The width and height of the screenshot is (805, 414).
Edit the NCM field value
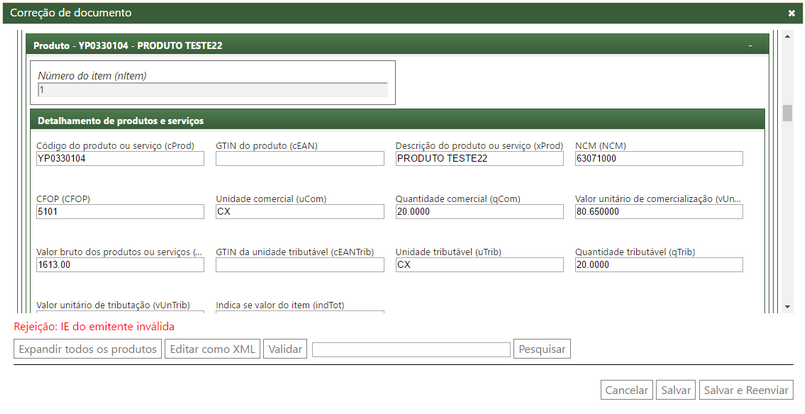[659, 159]
